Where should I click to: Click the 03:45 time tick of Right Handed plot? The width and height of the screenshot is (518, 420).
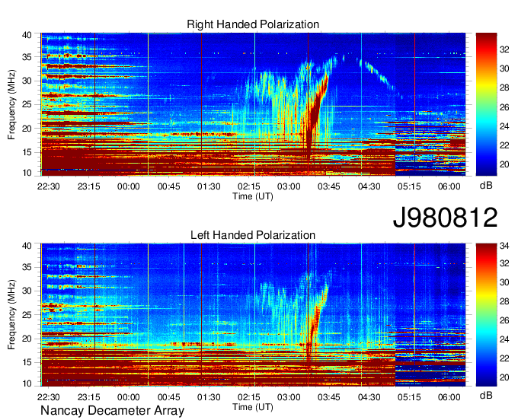(x=329, y=186)
